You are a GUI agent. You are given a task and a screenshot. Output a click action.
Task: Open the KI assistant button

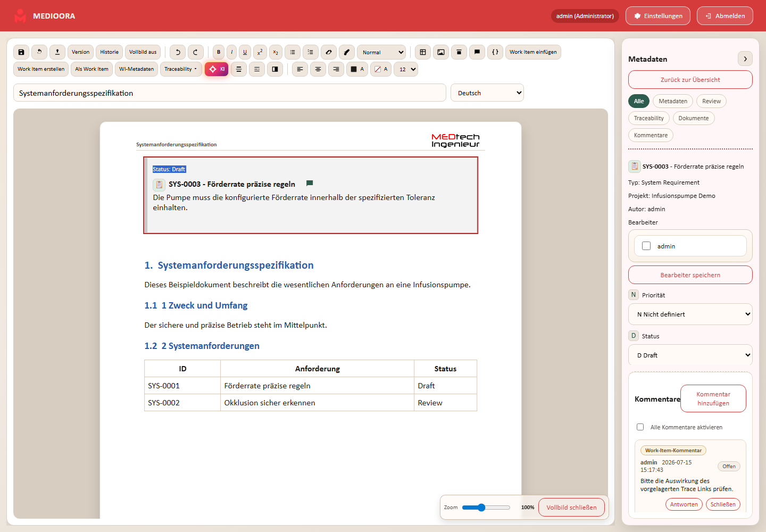tap(217, 69)
